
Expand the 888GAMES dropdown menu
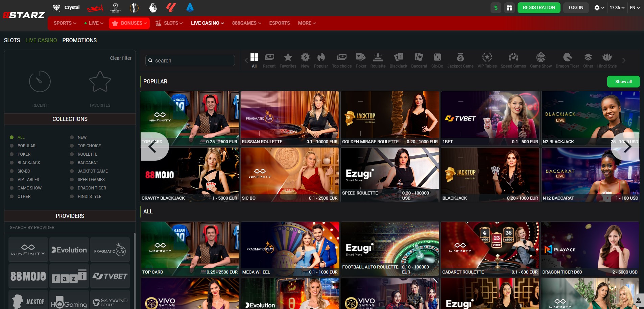[246, 23]
